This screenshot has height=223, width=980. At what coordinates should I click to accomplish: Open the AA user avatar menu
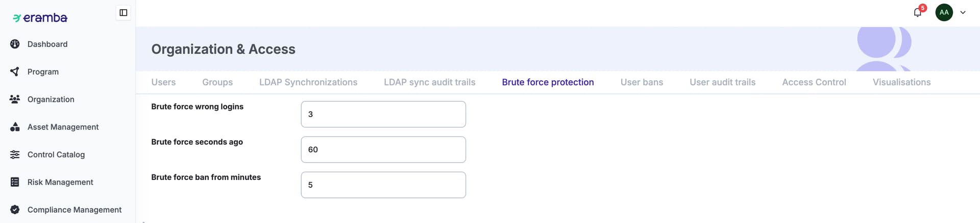pyautogui.click(x=944, y=12)
